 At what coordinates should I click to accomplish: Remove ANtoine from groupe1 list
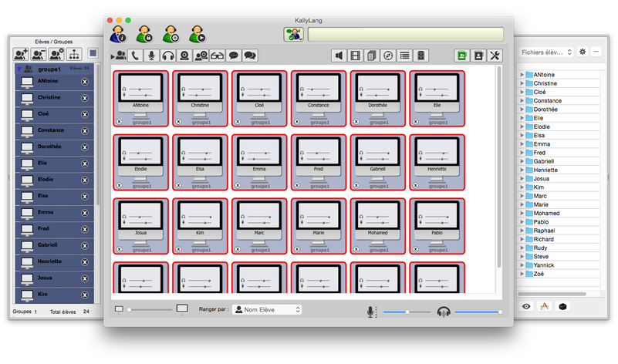tap(85, 82)
